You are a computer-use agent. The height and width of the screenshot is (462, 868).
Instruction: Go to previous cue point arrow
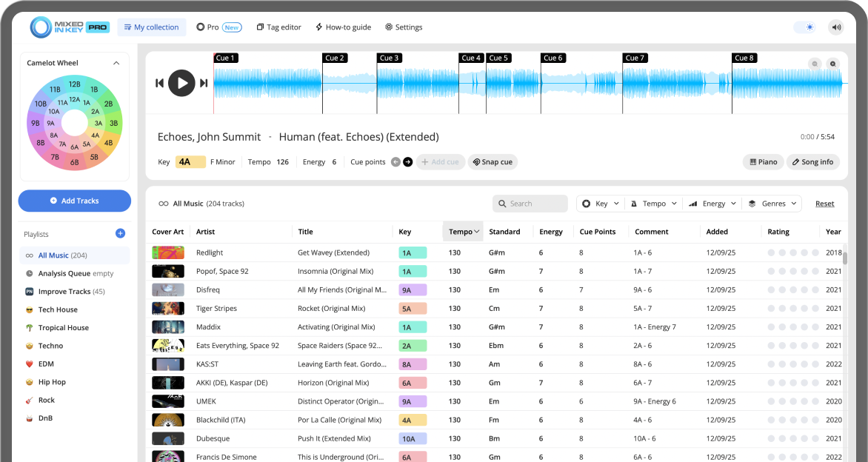(x=395, y=162)
